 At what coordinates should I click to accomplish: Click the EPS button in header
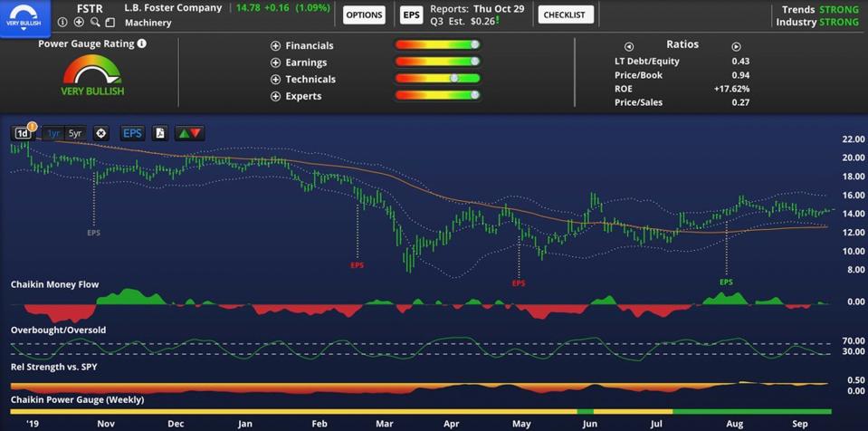point(411,15)
